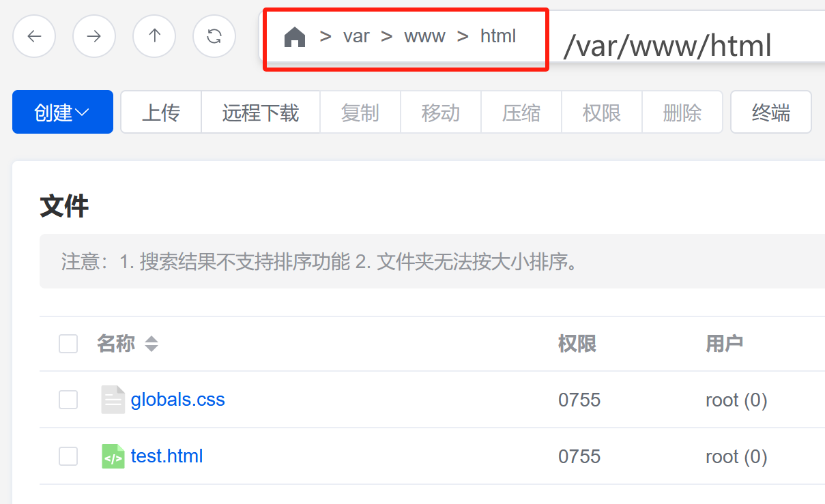Image resolution: width=825 pixels, height=504 pixels.
Task: Click the 复制 button
Action: coord(360,112)
